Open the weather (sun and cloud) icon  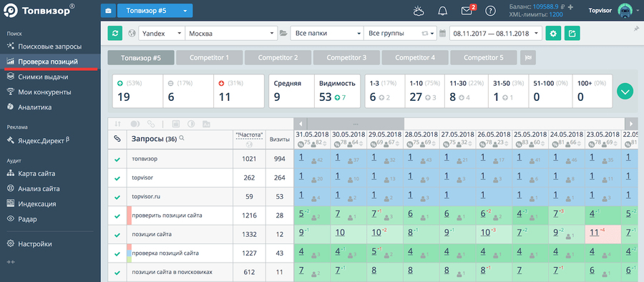[x=419, y=11]
